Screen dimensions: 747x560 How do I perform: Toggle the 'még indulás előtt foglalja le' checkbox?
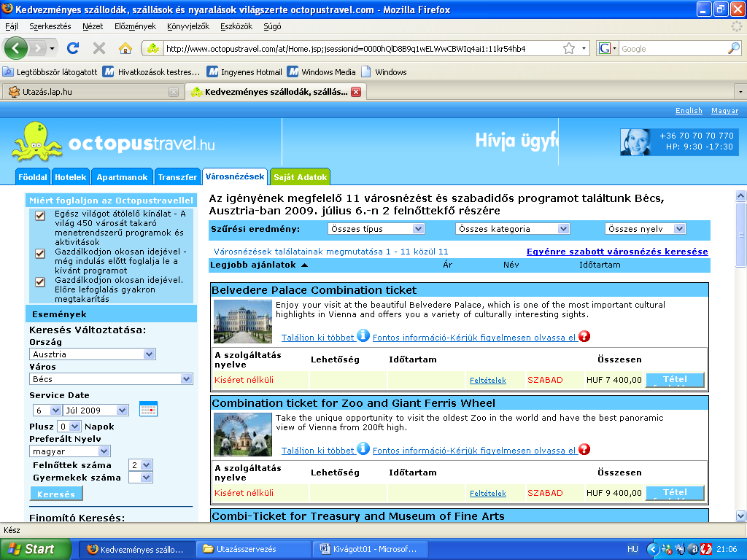coord(40,254)
